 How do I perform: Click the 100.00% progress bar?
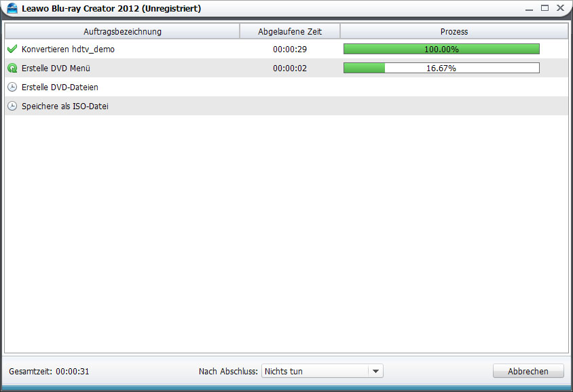(441, 49)
